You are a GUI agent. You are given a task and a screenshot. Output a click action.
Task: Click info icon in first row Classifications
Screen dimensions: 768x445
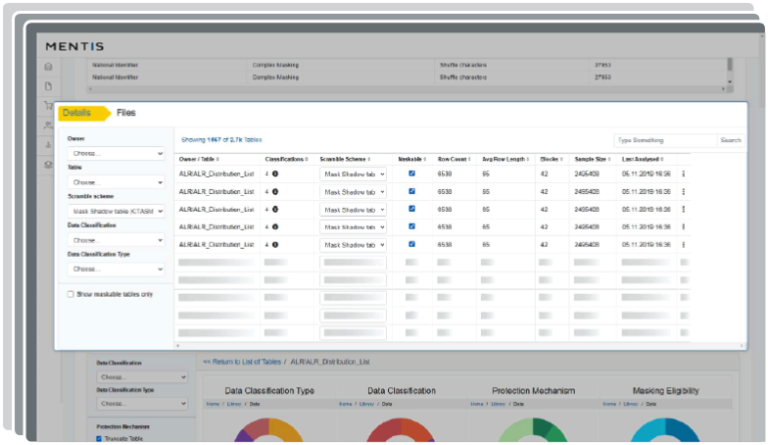pyautogui.click(x=275, y=174)
